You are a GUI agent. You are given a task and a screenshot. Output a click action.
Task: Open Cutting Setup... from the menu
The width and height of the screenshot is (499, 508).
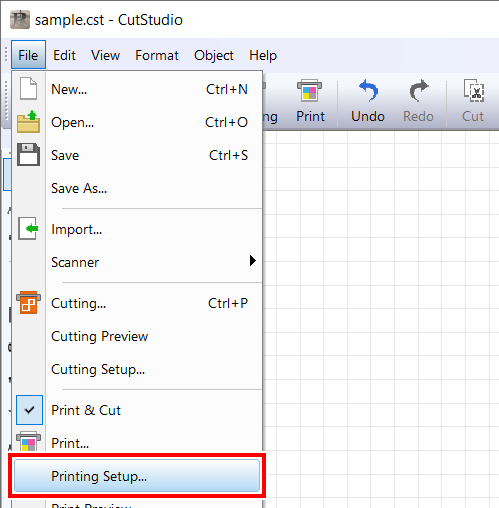tap(137, 369)
